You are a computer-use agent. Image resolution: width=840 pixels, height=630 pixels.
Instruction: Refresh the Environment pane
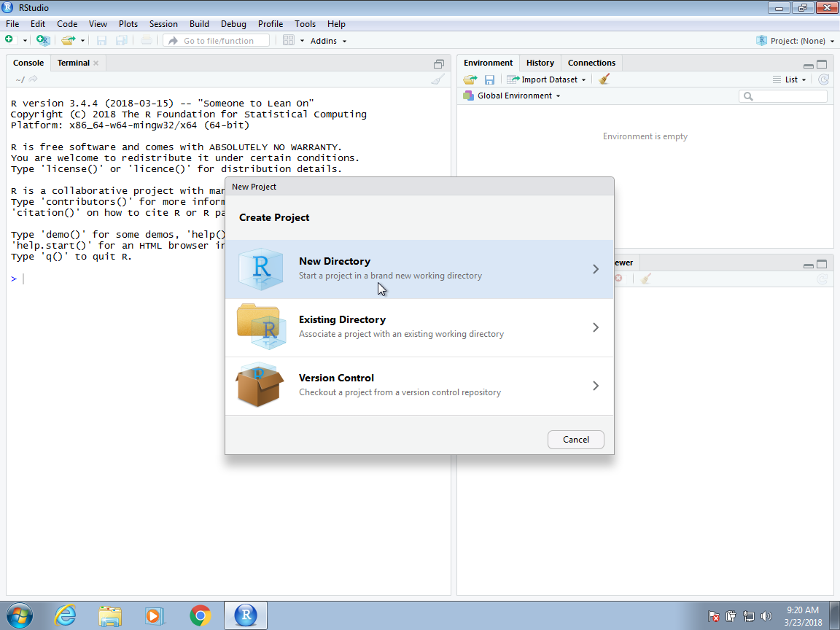823,79
